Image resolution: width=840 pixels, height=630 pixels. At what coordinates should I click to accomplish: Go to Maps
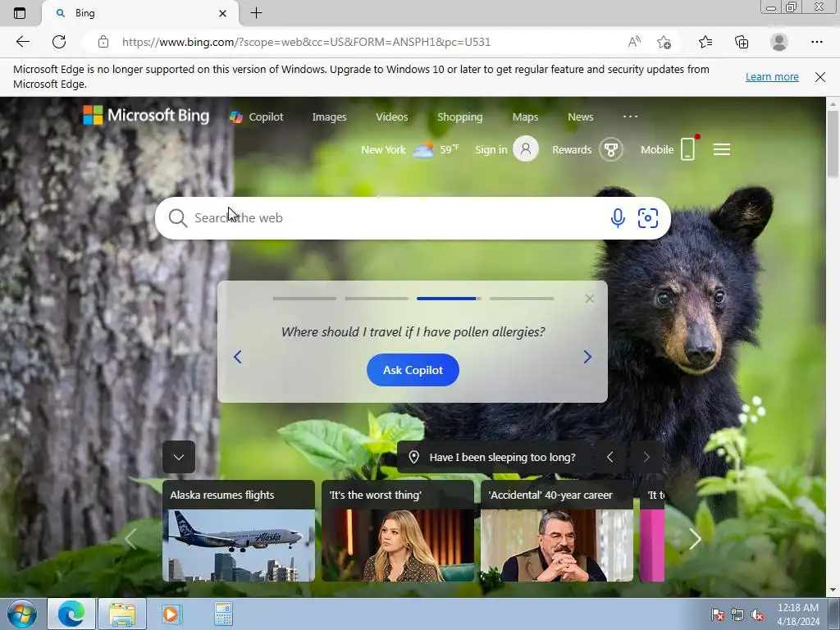[525, 116]
